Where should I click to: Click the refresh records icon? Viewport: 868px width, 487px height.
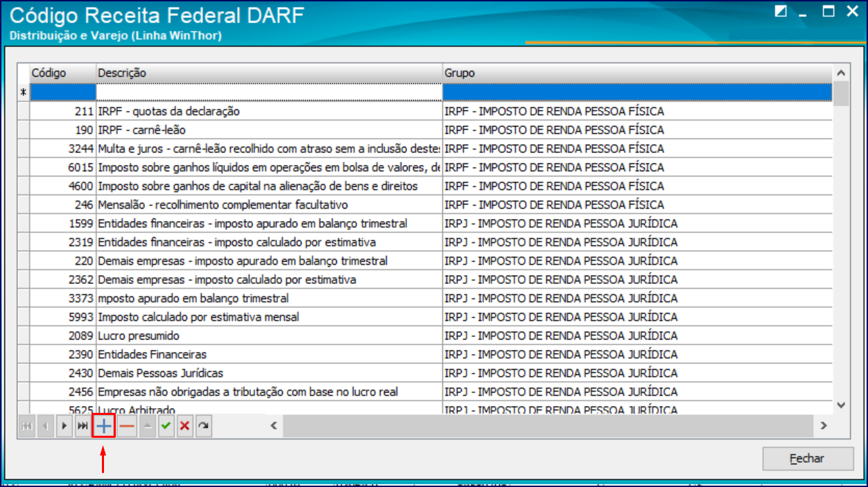[x=202, y=426]
